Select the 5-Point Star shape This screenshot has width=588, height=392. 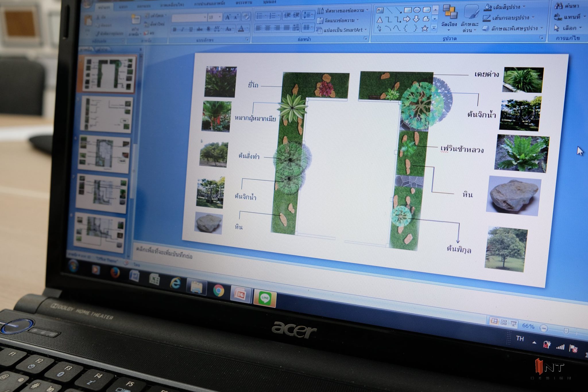425,28
